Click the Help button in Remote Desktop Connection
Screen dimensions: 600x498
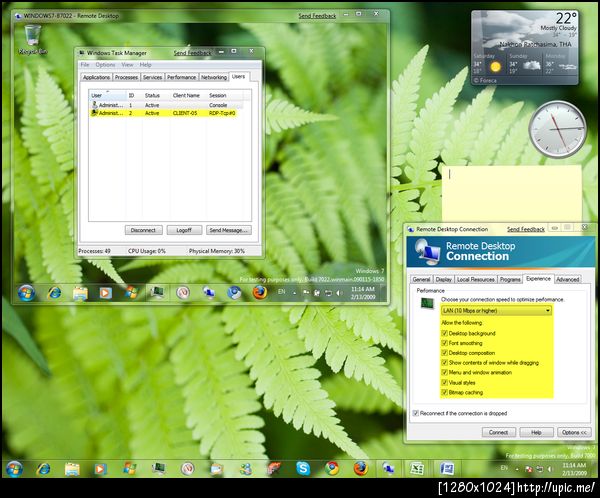click(x=536, y=432)
